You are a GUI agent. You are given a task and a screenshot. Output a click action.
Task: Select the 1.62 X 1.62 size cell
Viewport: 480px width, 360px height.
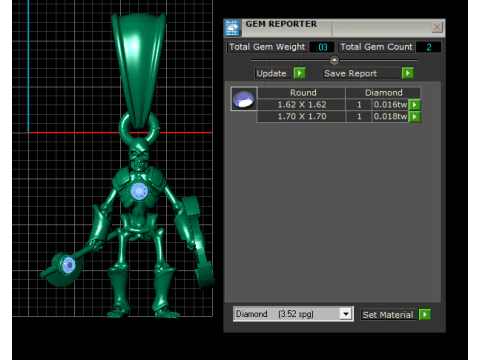coord(302,105)
